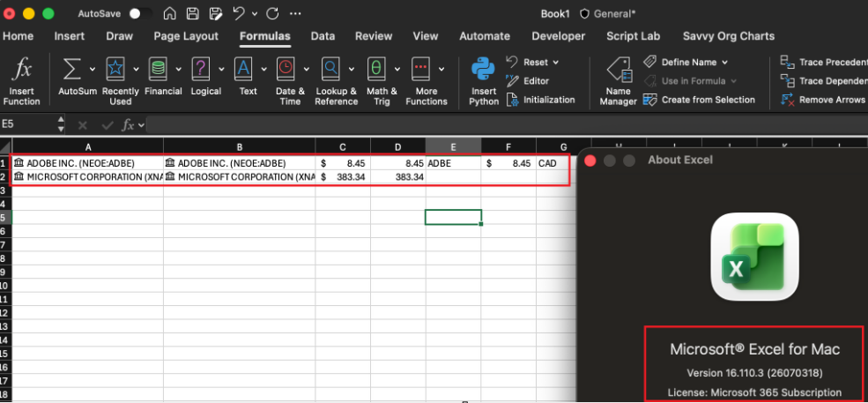This screenshot has height=403, width=868.
Task: Open the Insert Function dialog
Action: (x=21, y=82)
